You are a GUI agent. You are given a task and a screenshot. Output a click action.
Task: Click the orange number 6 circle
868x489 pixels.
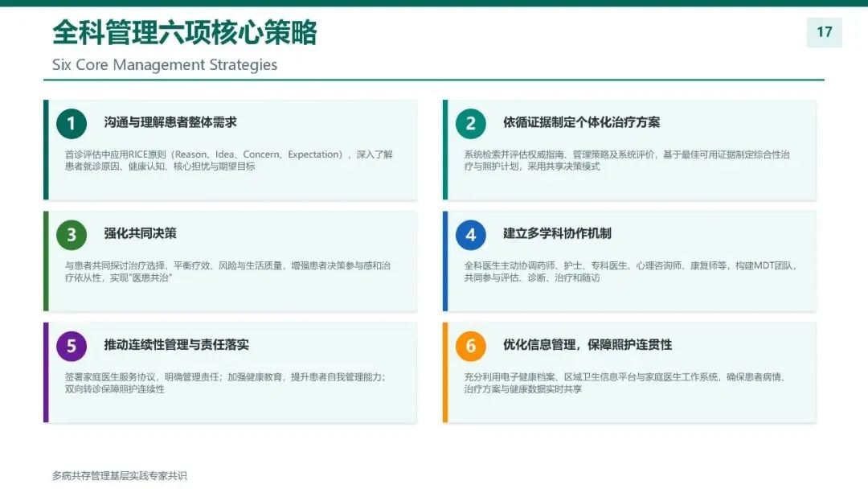(x=470, y=346)
